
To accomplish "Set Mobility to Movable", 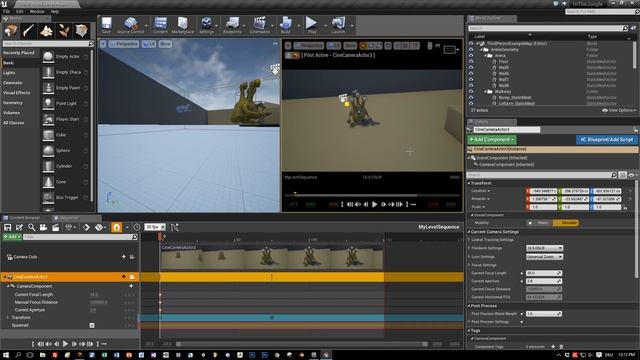I will pyautogui.click(x=565, y=223).
